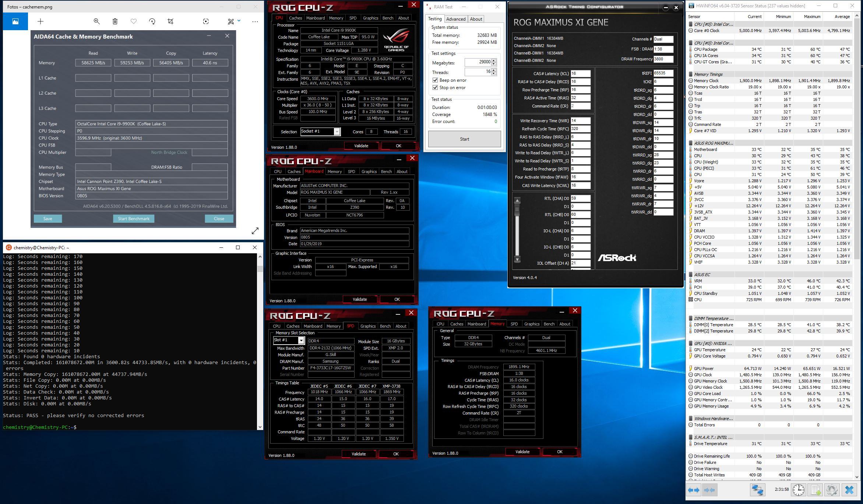The image size is (863, 504).
Task: Click the Megabytes input field
Action: click(478, 63)
